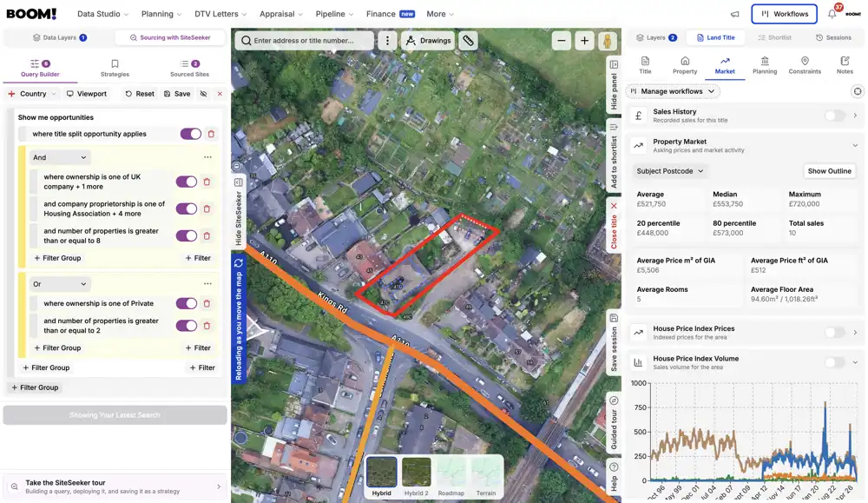Screen dimensions: 868x503
Task: Click Add to shortlist side tab
Action: pos(614,156)
